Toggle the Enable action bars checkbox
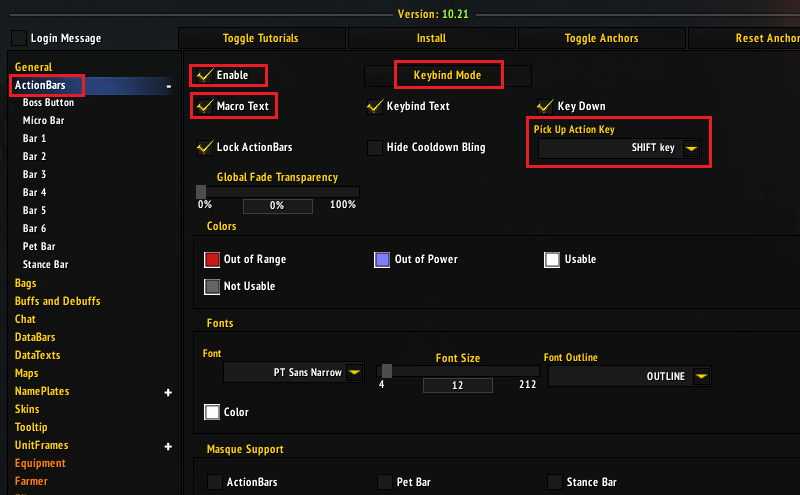This screenshot has width=800, height=495. [205, 75]
